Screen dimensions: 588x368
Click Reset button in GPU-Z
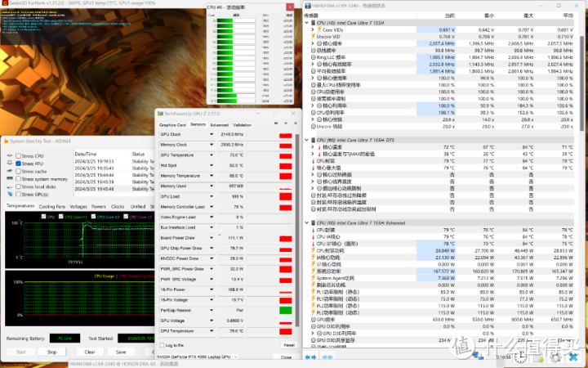pos(289,345)
